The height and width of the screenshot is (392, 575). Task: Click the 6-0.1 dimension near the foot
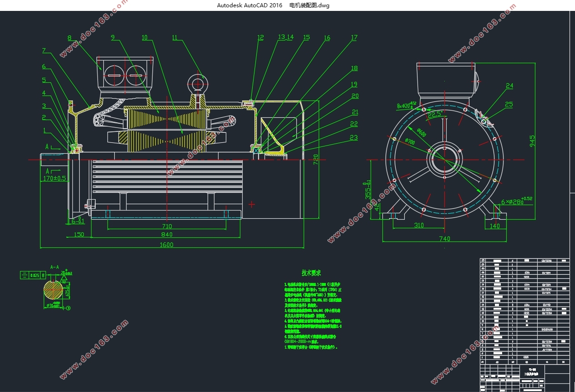78,220
